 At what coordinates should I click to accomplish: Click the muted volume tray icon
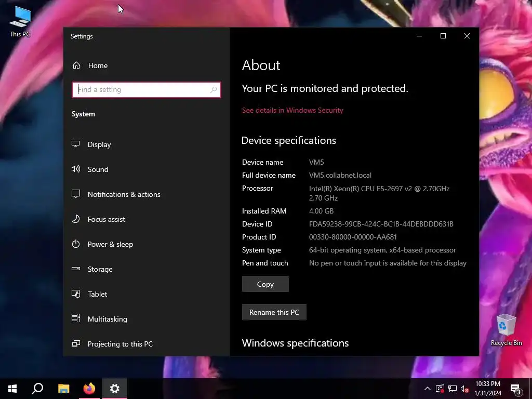coord(465,389)
